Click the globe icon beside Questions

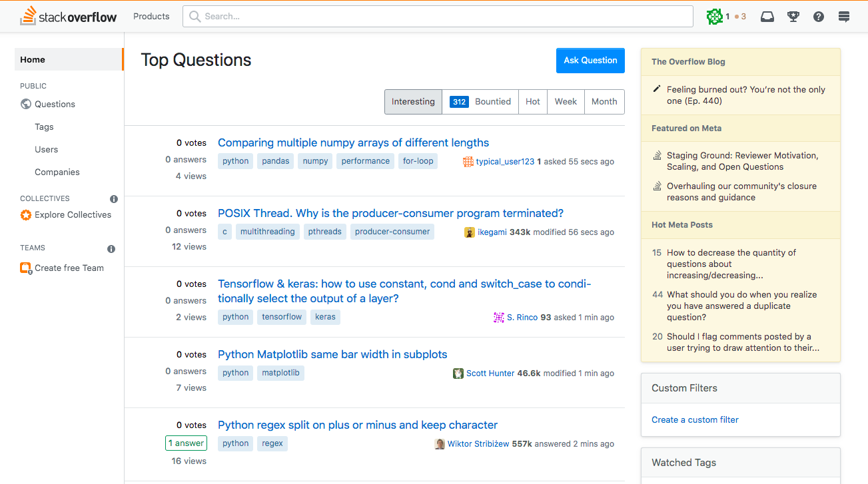pyautogui.click(x=26, y=104)
